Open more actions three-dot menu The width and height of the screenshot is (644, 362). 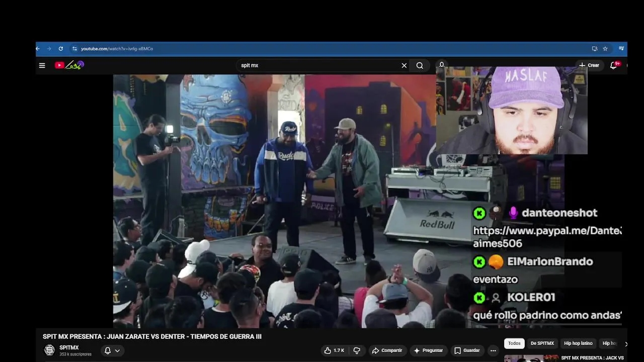point(493,350)
